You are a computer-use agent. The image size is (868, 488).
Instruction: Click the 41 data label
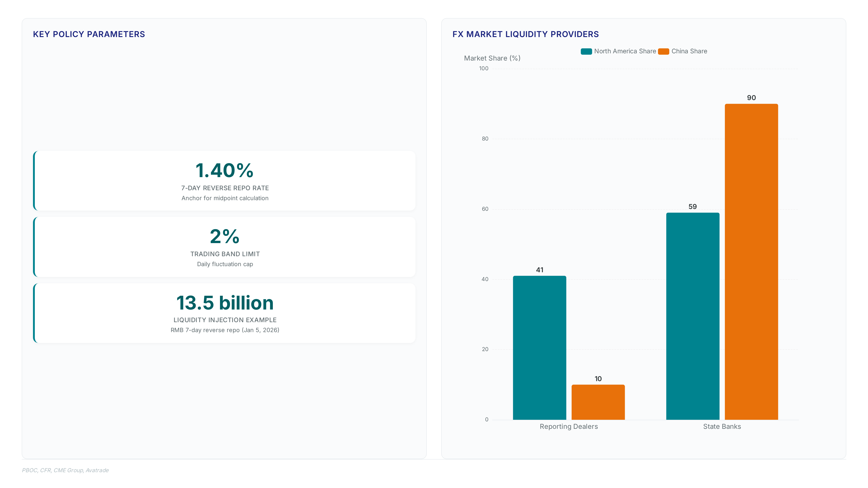(x=540, y=270)
